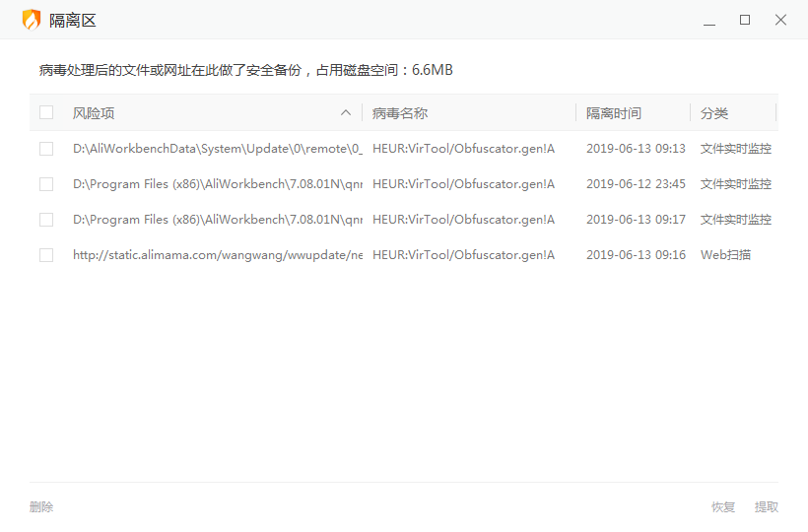808x532 pixels.
Task: Tick the select-all checkbox in header
Action: tap(46, 112)
